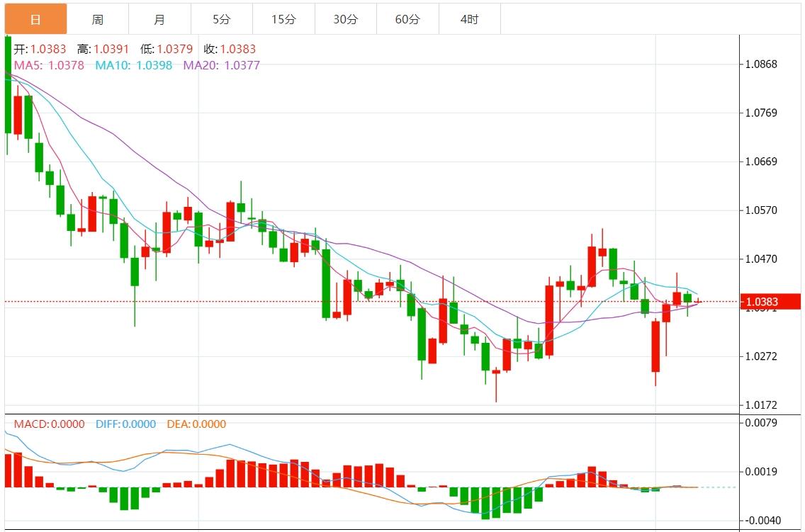Select the 日 daily chart tab

pyautogui.click(x=35, y=19)
